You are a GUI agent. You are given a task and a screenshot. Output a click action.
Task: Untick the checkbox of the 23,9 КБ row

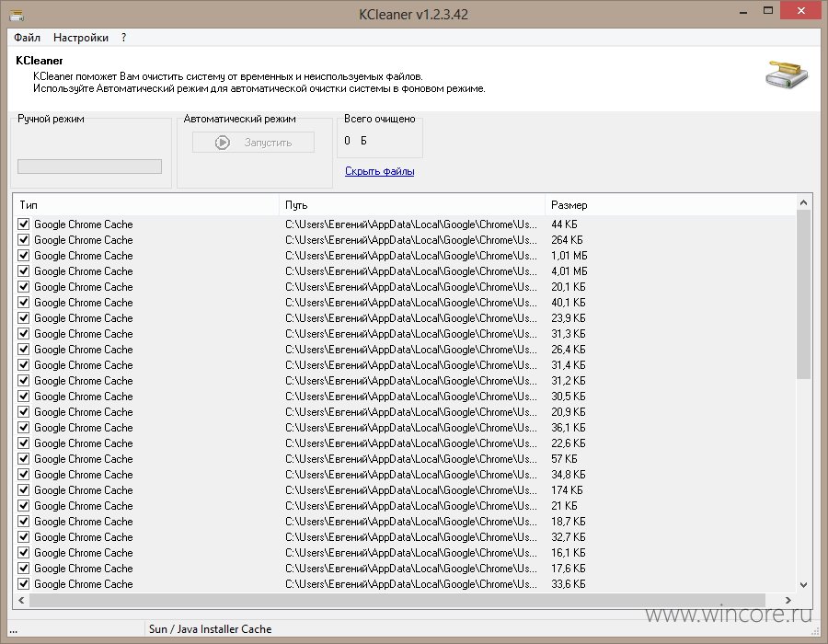23,317
